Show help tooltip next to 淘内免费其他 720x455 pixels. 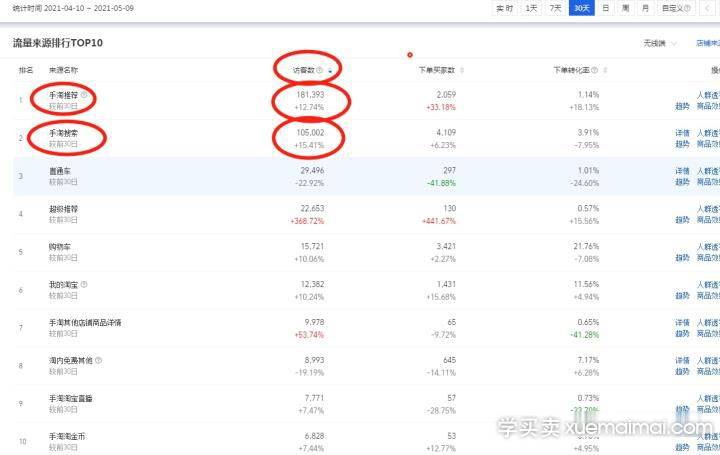pyautogui.click(x=99, y=360)
